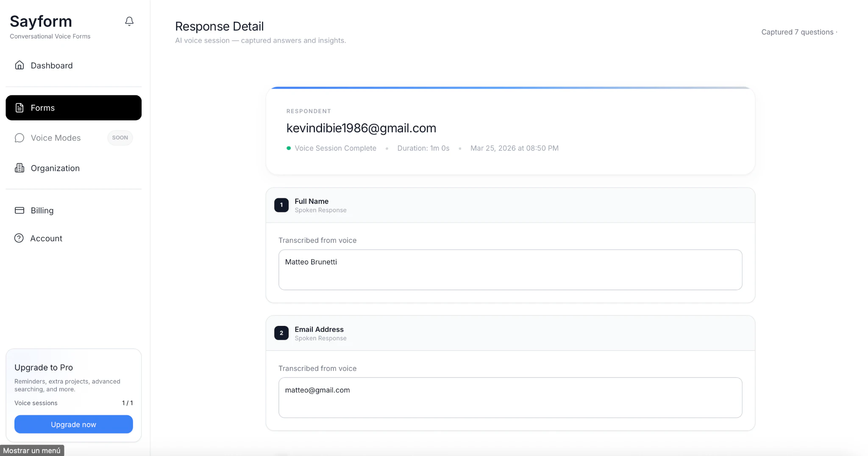Go to Organization section

coord(74,168)
